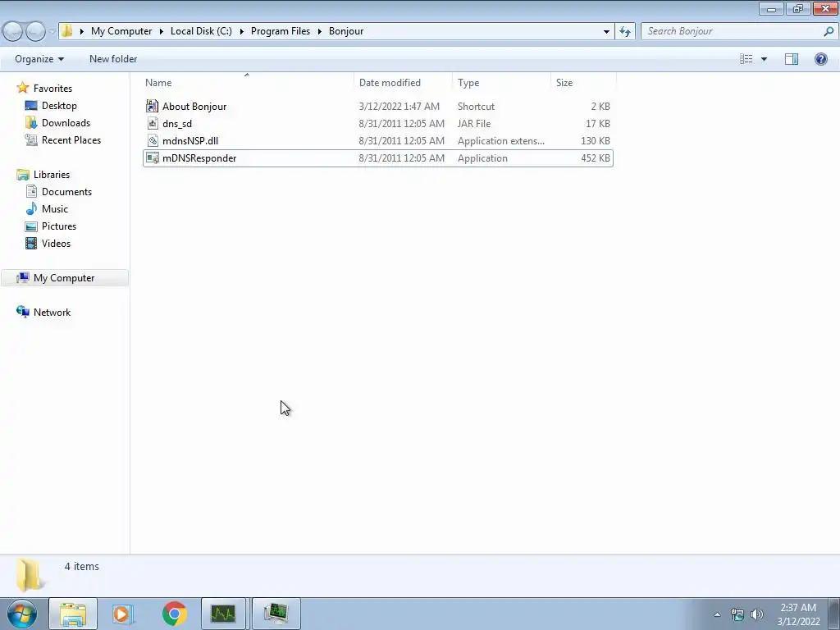Click the Libraries icon in sidebar
The height and width of the screenshot is (630, 840).
[x=22, y=175]
